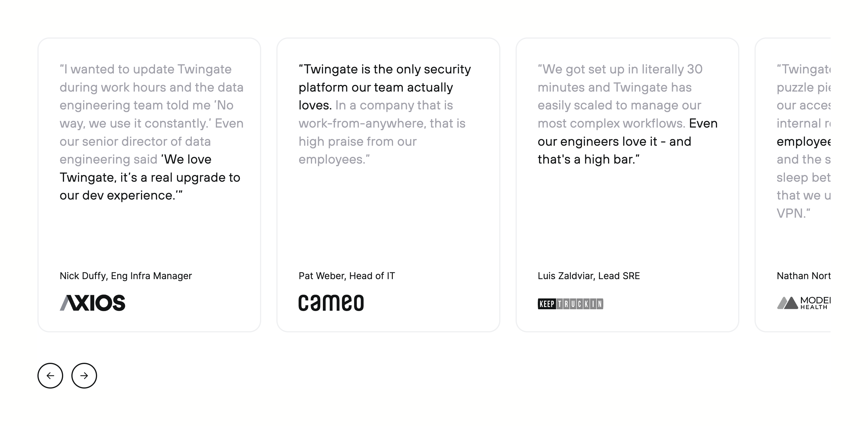
Task: Go back to the previous testimonial slide
Action: click(51, 375)
